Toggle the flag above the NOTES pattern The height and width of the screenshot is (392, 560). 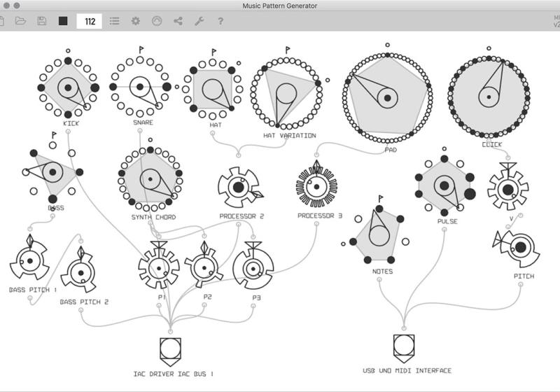coord(381,199)
